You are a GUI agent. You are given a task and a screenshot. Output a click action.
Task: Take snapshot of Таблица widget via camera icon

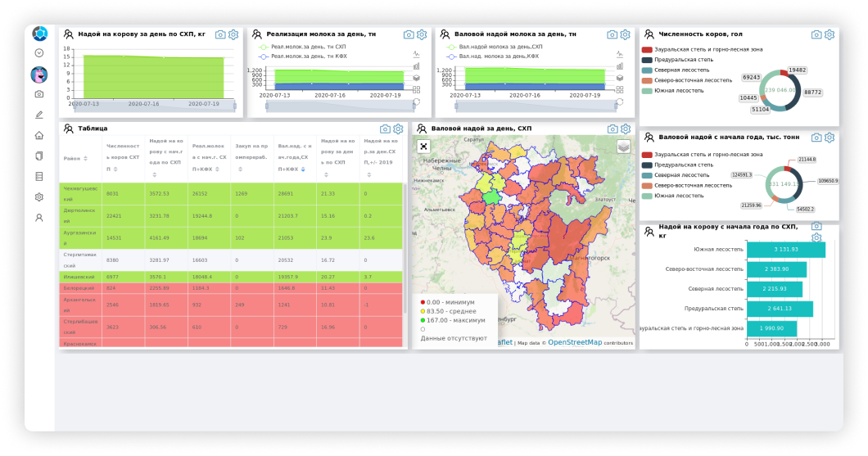tap(385, 129)
